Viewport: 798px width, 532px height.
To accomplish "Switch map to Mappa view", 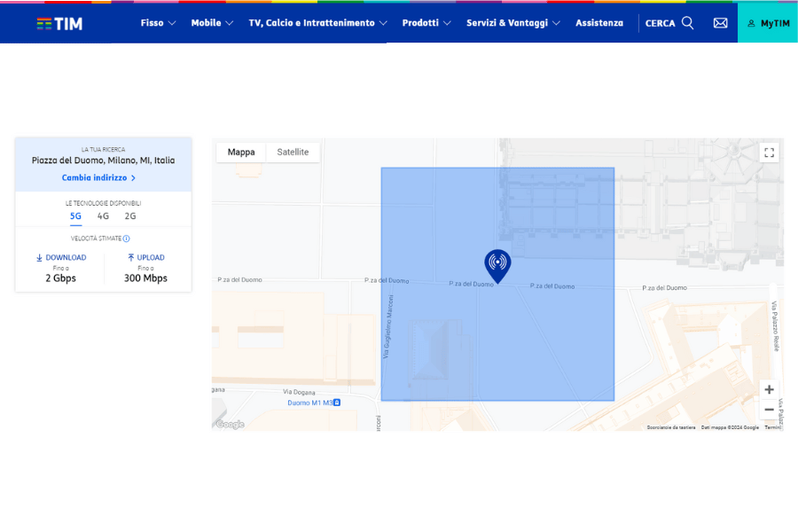I will coord(241,153).
